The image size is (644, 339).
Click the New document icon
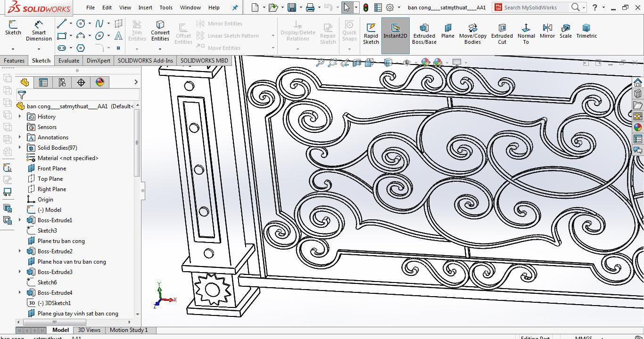click(255, 8)
